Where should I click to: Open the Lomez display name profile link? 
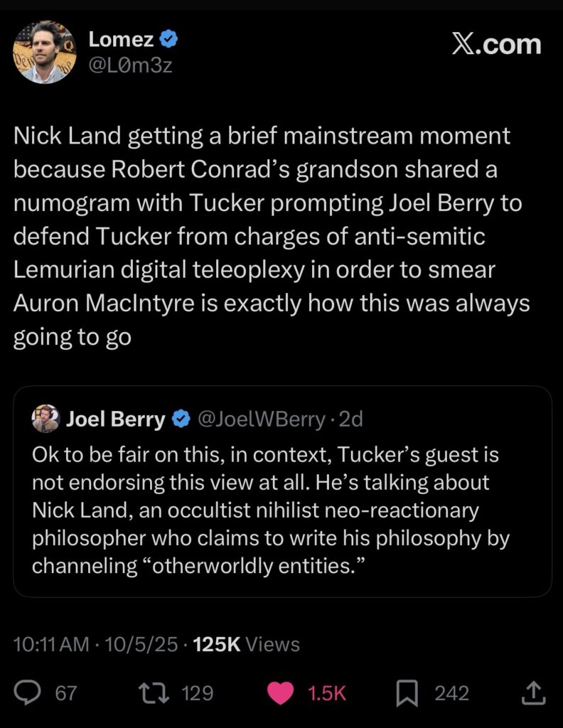point(121,41)
